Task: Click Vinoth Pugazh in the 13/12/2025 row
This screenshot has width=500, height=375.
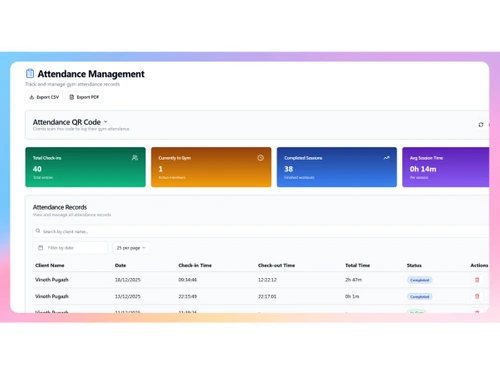Action: point(52,296)
